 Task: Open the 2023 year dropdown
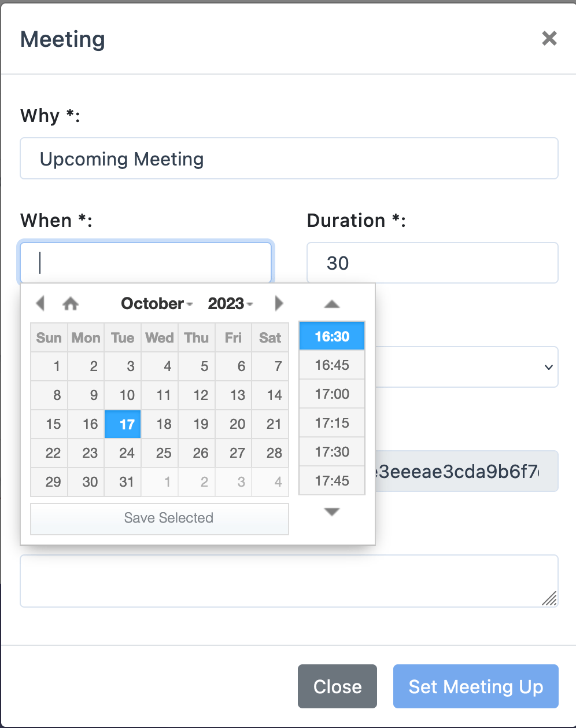tap(230, 303)
